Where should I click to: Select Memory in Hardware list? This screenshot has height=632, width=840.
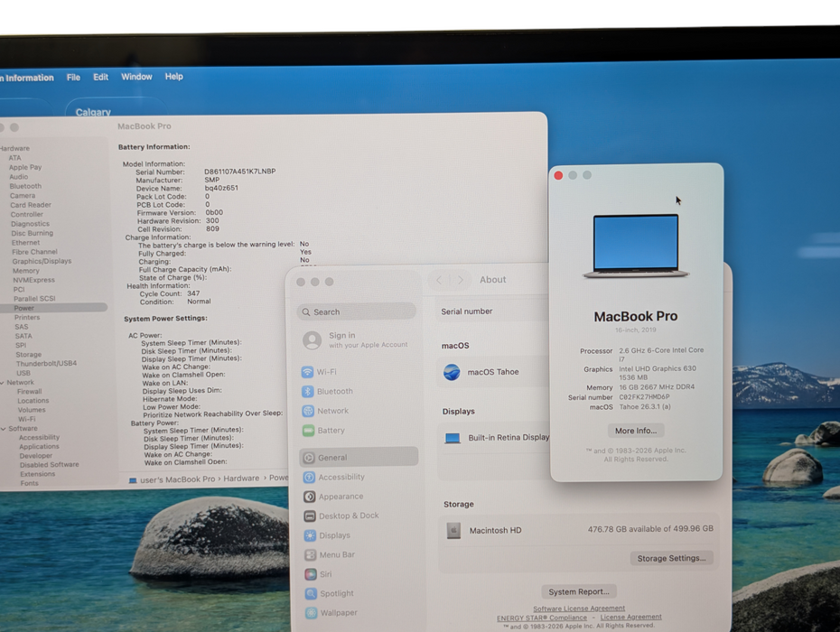[25, 271]
